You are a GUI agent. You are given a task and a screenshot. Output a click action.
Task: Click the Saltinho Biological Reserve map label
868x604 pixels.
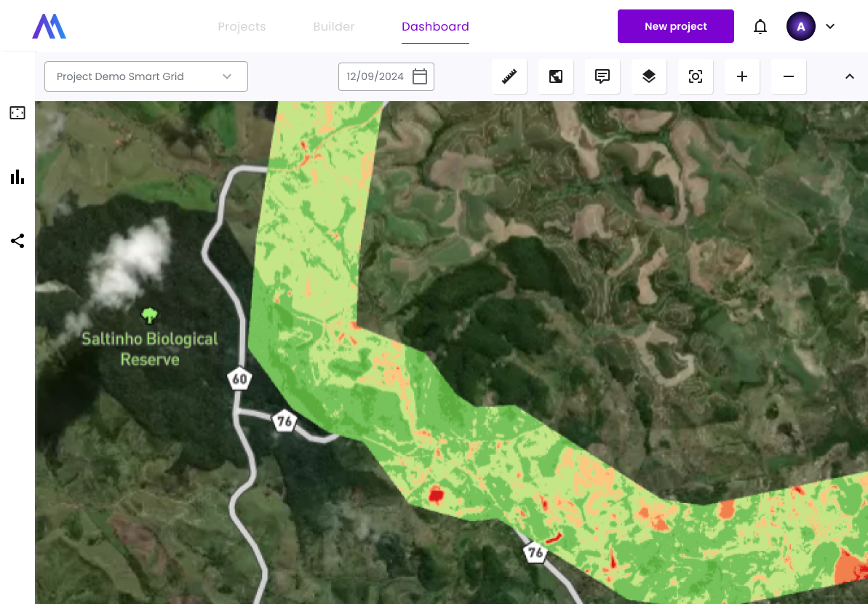[150, 349]
